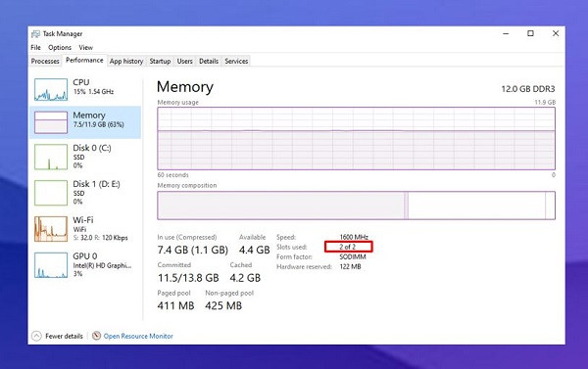588x369 pixels.
Task: Switch to the App history tab
Action: (x=126, y=61)
